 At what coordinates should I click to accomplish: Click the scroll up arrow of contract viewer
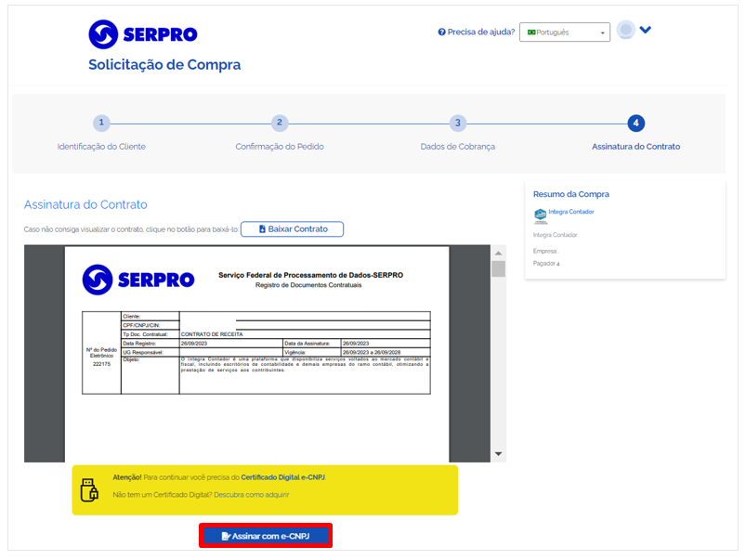coord(498,254)
